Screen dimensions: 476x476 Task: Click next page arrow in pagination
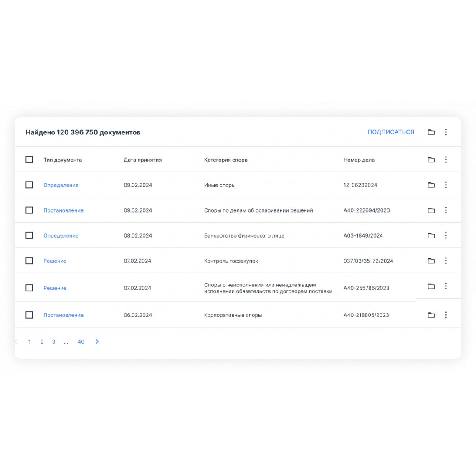pos(97,342)
